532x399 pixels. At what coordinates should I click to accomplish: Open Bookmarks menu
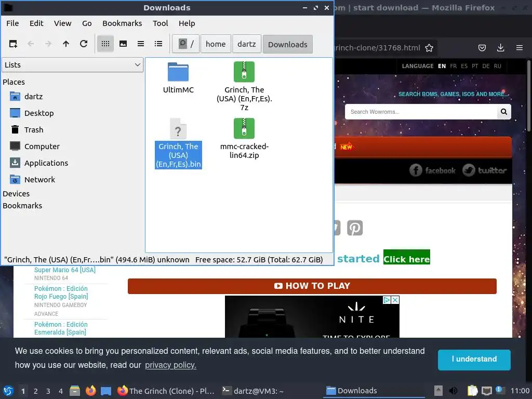[x=122, y=23]
